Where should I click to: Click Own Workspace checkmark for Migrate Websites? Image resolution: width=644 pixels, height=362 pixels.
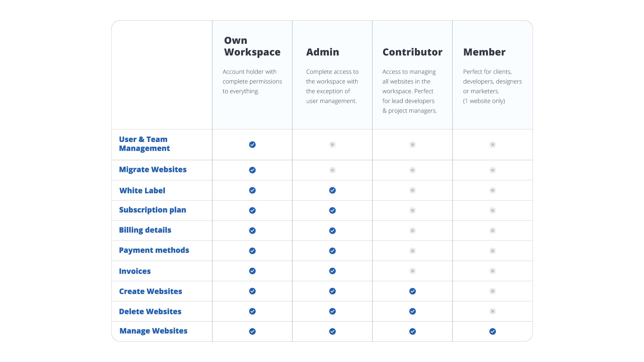(x=252, y=170)
